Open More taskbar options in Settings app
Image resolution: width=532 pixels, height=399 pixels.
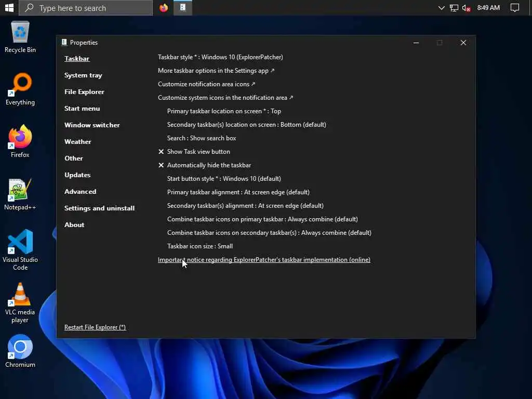click(x=216, y=71)
